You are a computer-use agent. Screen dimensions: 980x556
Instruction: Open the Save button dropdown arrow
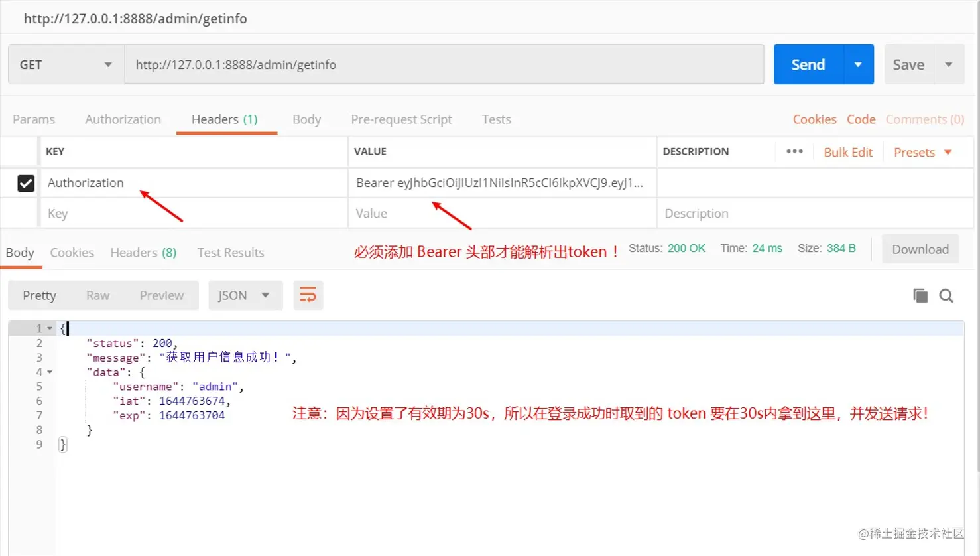pos(949,64)
